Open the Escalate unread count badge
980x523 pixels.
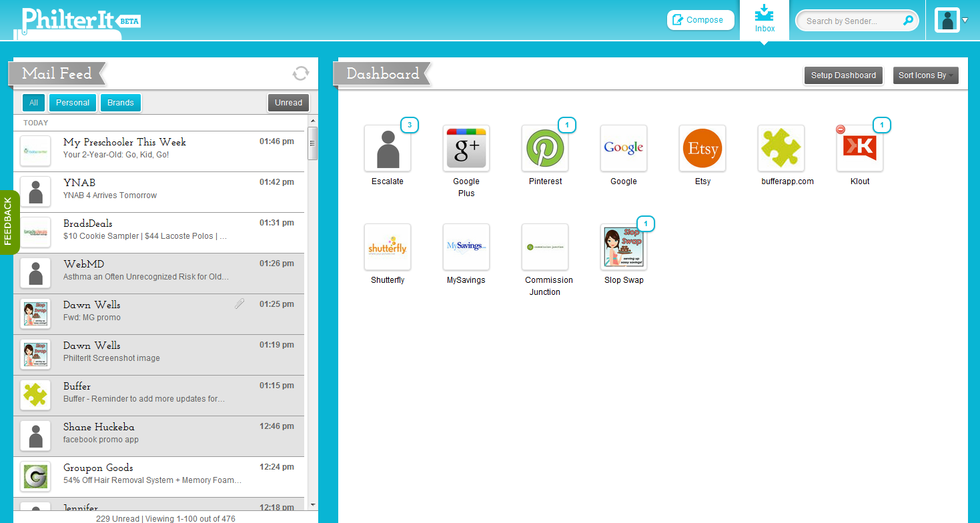(409, 125)
